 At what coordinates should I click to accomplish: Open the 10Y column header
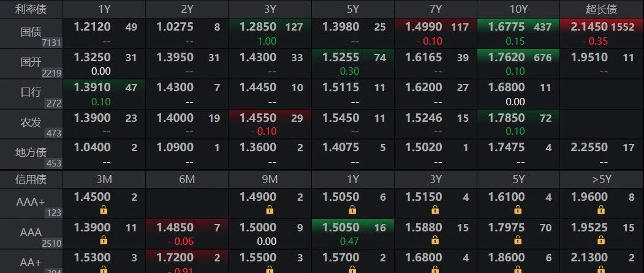518,9
